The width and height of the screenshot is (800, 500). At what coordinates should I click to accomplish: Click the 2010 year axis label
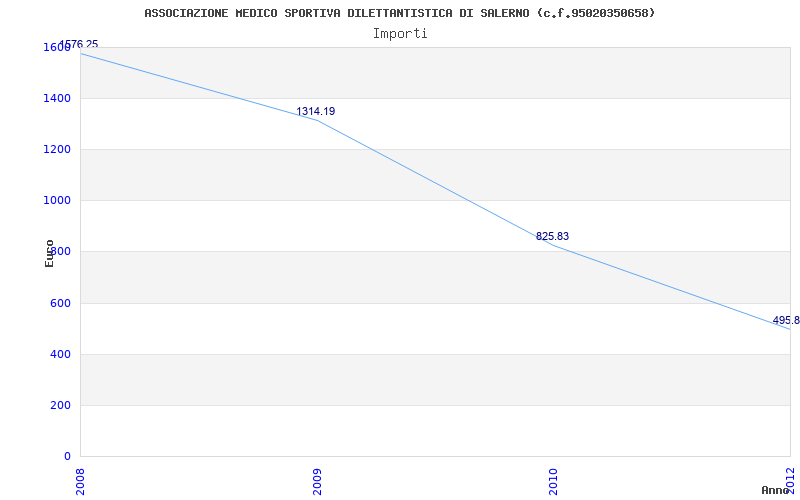click(554, 480)
